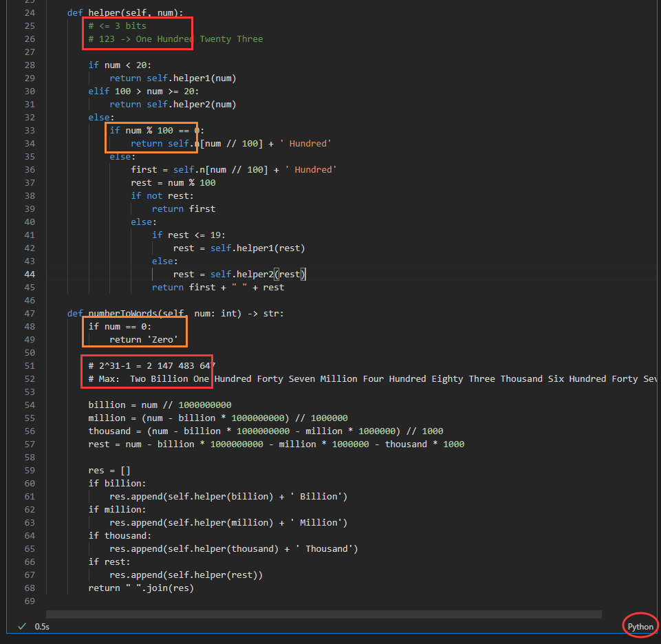This screenshot has height=644, width=661.
Task: Click 'elif 100 > num >= 20:' line
Action: click(143, 91)
